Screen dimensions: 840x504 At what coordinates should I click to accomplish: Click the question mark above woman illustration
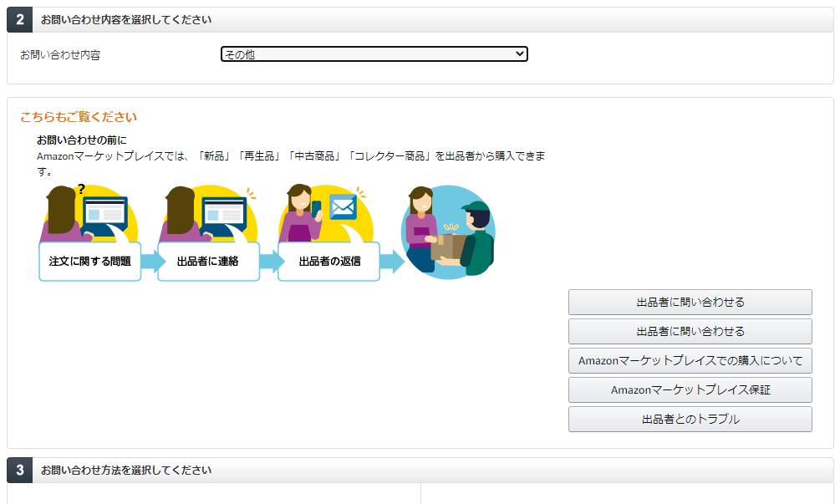(81, 189)
